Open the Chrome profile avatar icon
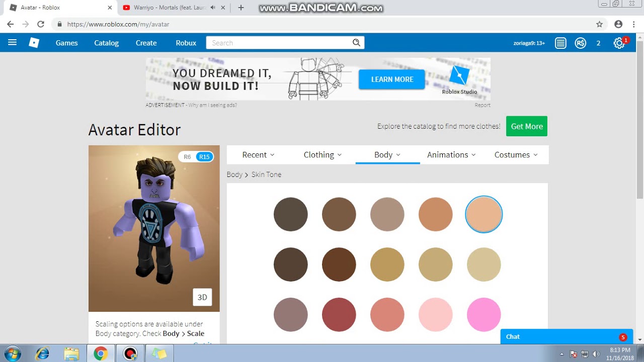 pos(618,24)
